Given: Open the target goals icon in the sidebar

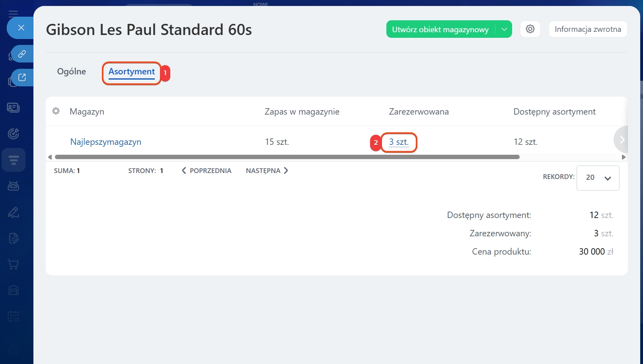Looking at the screenshot, I should pos(14,134).
